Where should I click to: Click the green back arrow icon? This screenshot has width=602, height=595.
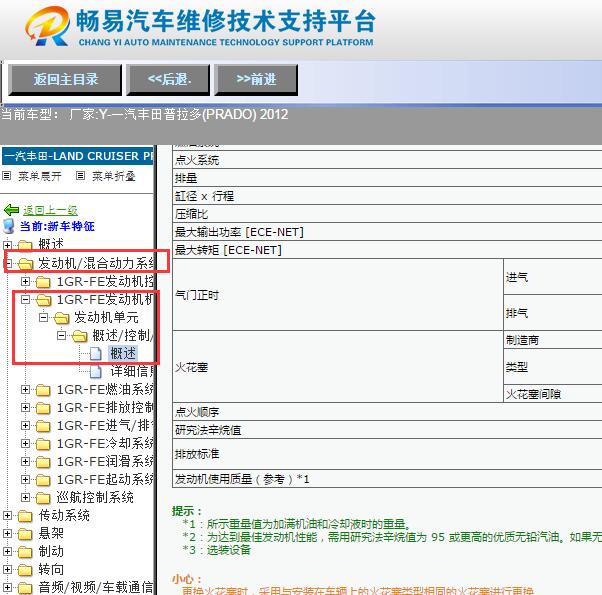point(12,210)
